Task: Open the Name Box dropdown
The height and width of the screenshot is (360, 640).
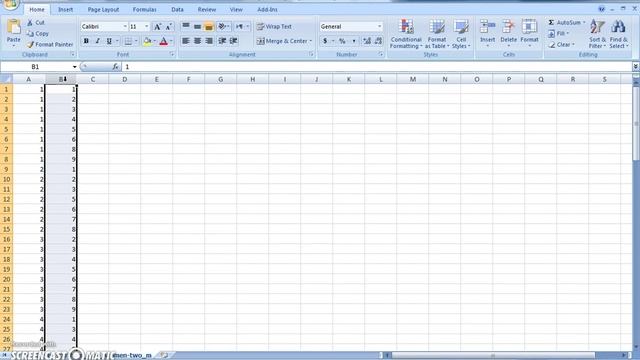Action: [x=74, y=67]
